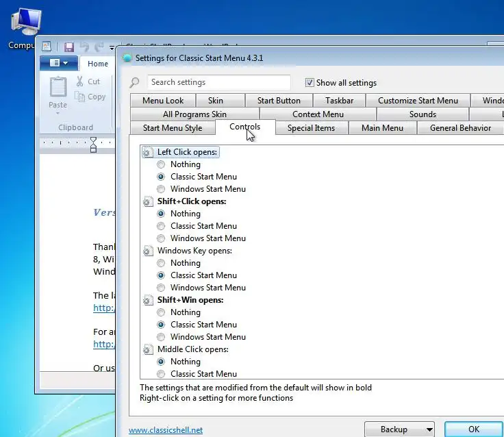Toggle the Show all settings checkbox
Screen dimensions: 504x437
pyautogui.click(x=310, y=83)
